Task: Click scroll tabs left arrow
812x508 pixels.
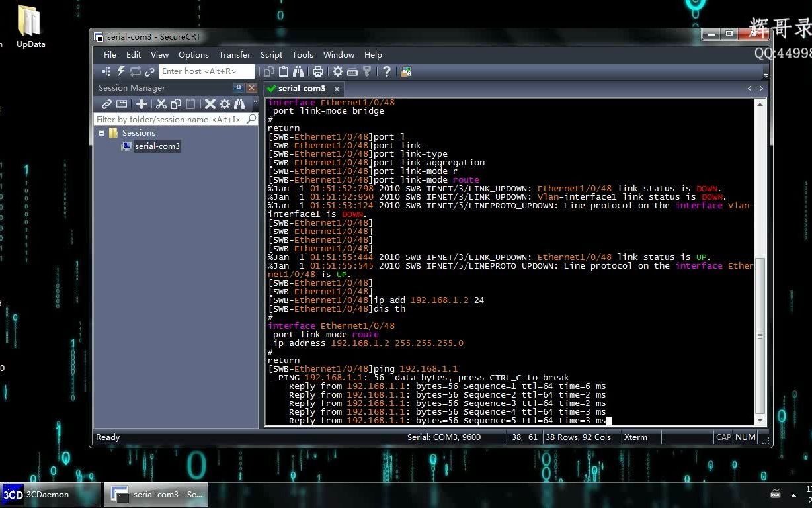Action: pos(749,88)
